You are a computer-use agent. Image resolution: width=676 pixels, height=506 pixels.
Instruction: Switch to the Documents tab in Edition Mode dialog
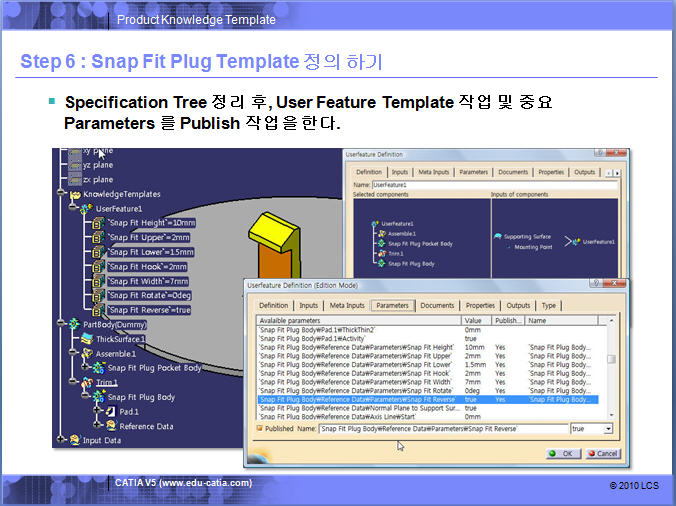437,305
